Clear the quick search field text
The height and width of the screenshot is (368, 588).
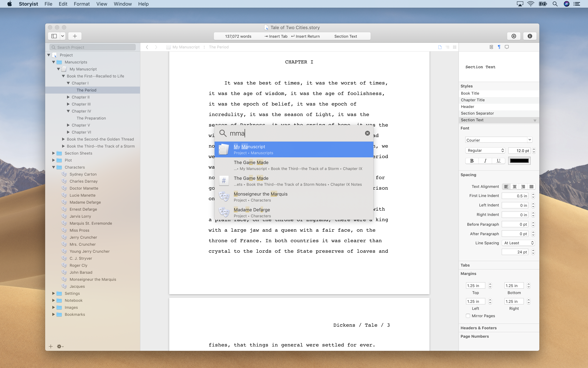367,133
